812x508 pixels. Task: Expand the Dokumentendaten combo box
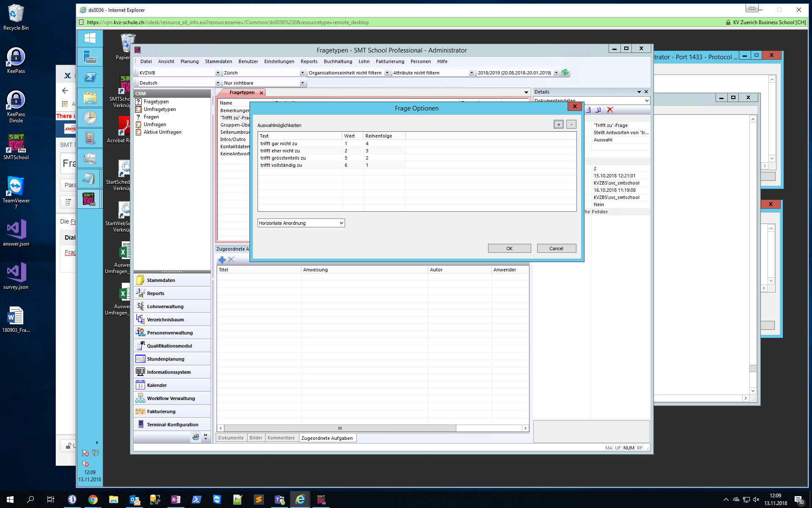point(646,101)
